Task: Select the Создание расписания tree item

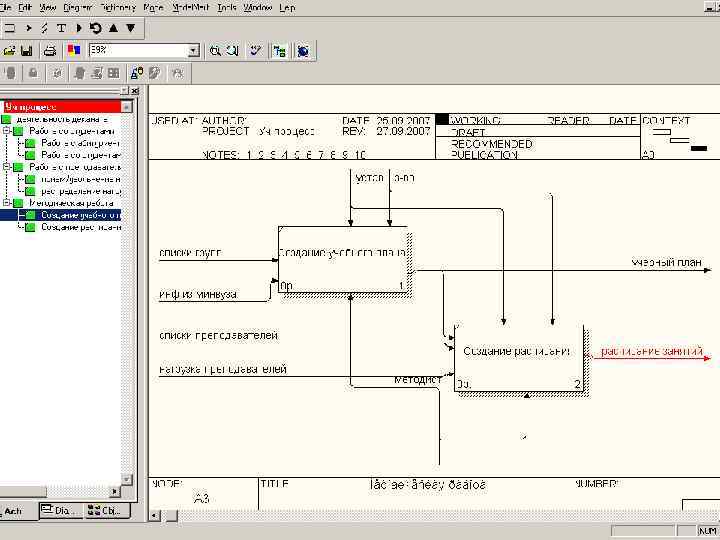Action: (80, 227)
